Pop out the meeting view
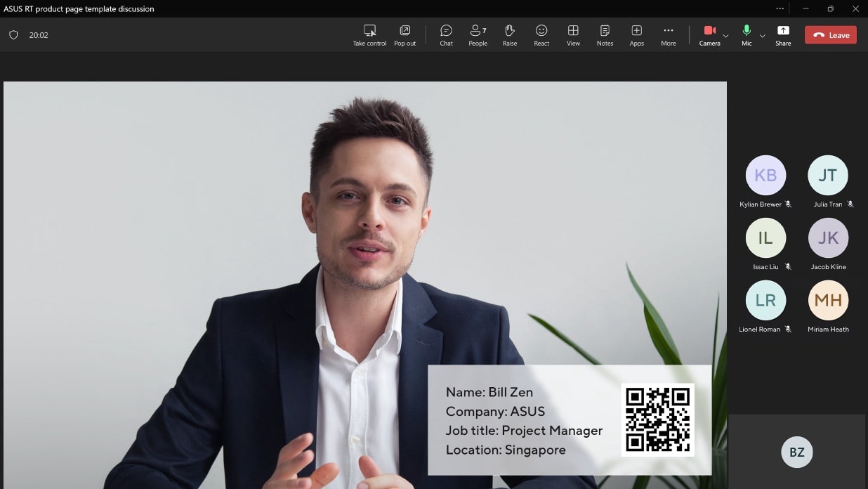 point(405,35)
